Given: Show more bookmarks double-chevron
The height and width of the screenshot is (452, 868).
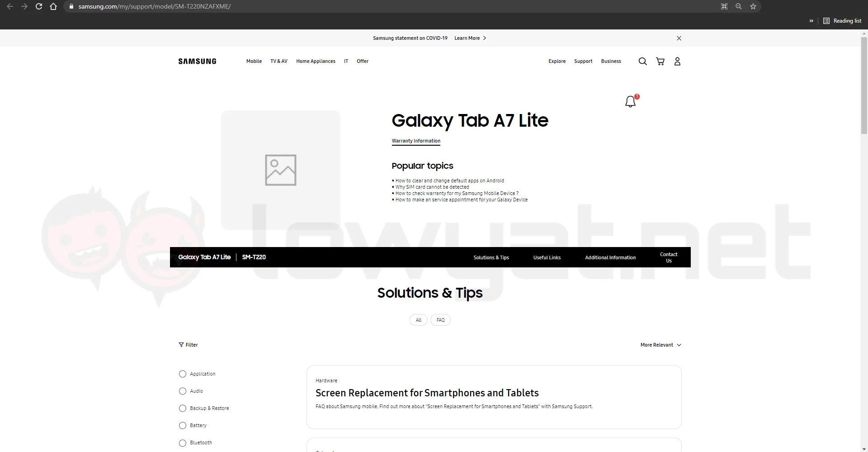Looking at the screenshot, I should 811,21.
